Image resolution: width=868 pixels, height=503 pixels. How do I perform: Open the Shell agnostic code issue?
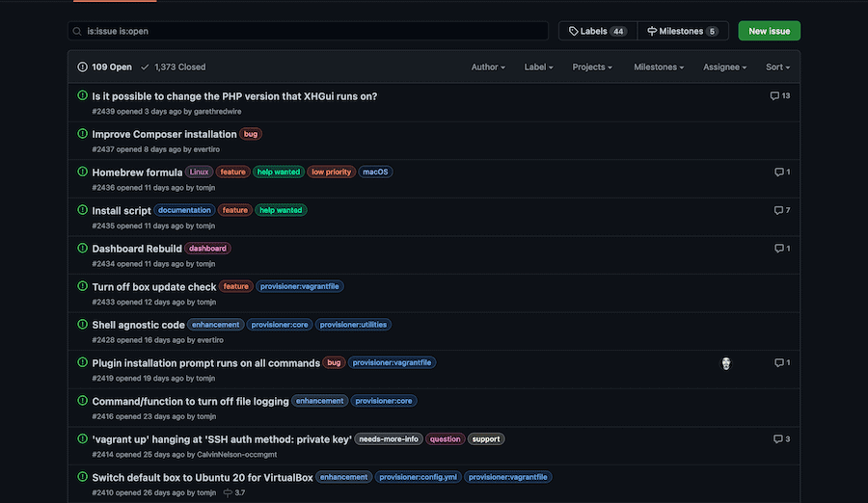click(x=138, y=325)
